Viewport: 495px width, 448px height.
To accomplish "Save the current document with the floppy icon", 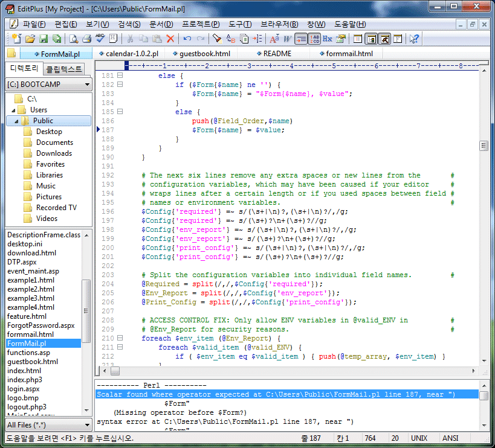I will 44,39.
